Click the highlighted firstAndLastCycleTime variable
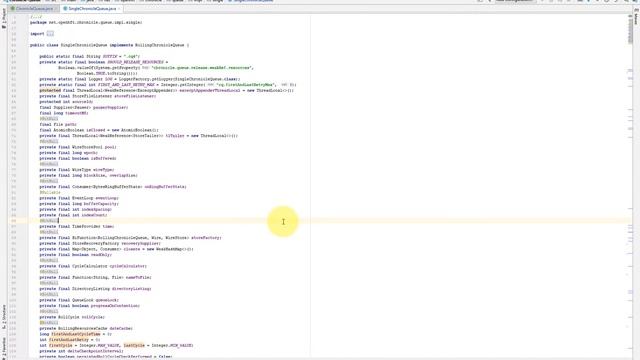 point(76,334)
